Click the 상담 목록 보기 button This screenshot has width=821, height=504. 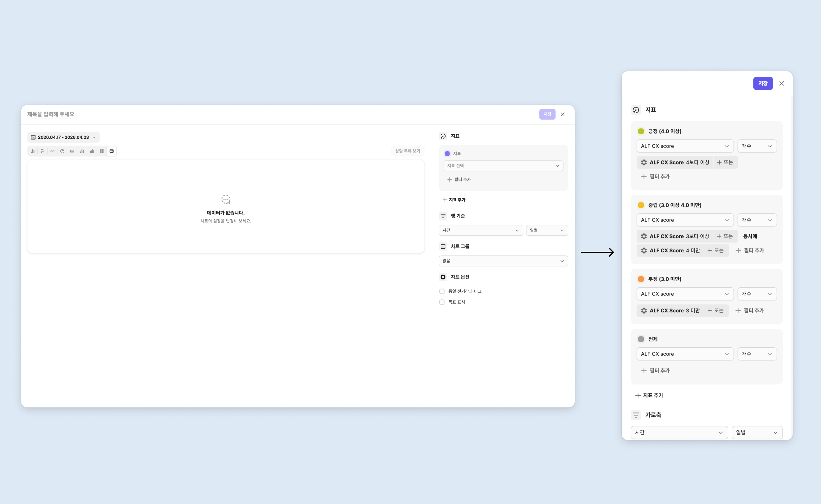point(407,151)
